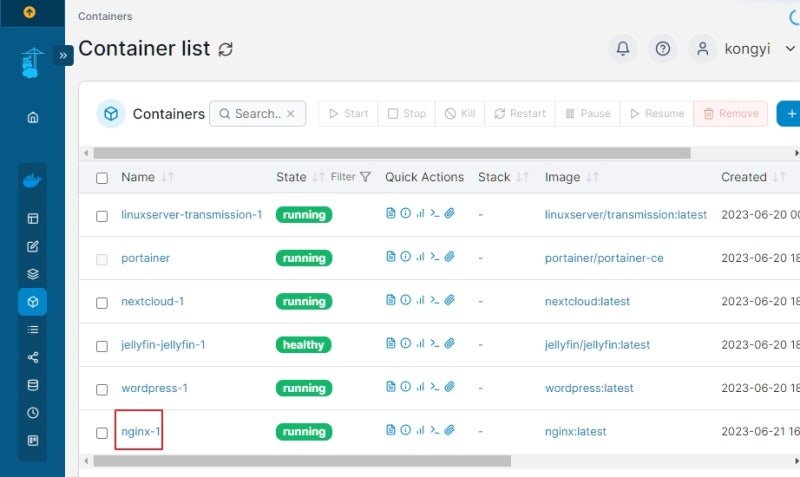Refresh the container list with the reload icon
Image resolution: width=800 pixels, height=477 pixels.
(x=226, y=49)
